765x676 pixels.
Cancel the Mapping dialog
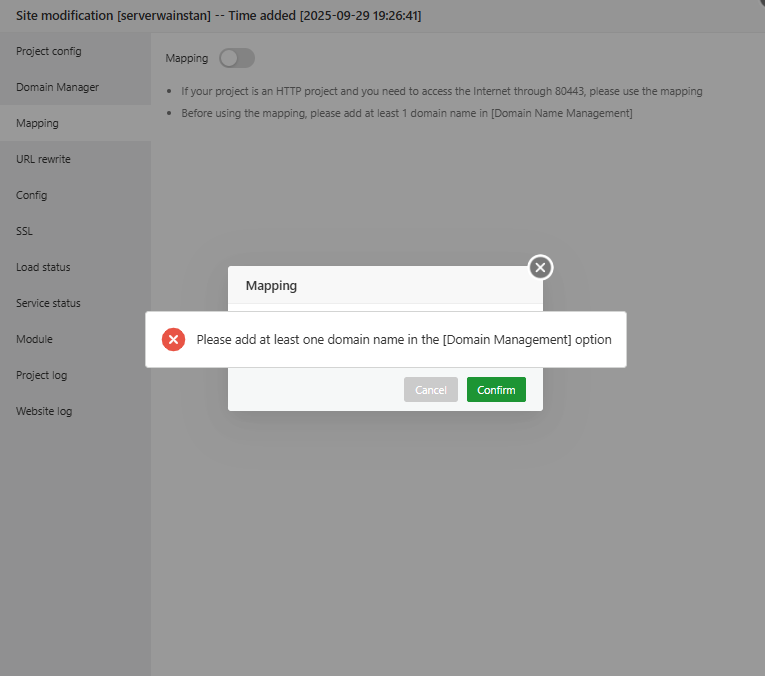(430, 390)
